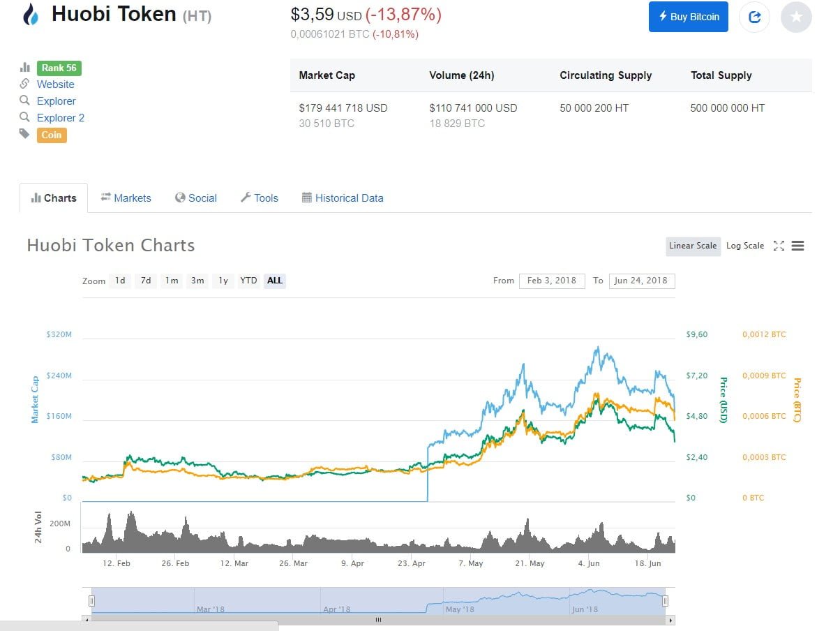Click the magnifier icon beside Explorer

(x=25, y=101)
